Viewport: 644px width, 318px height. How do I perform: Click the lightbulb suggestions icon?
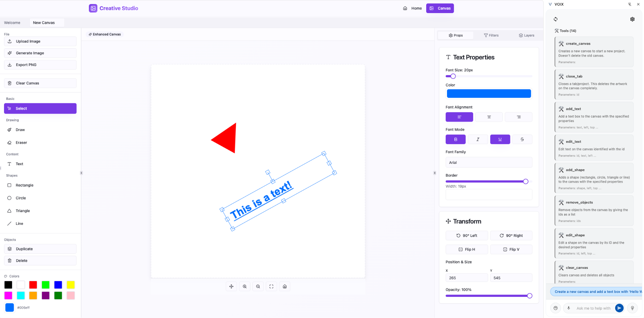point(632,308)
